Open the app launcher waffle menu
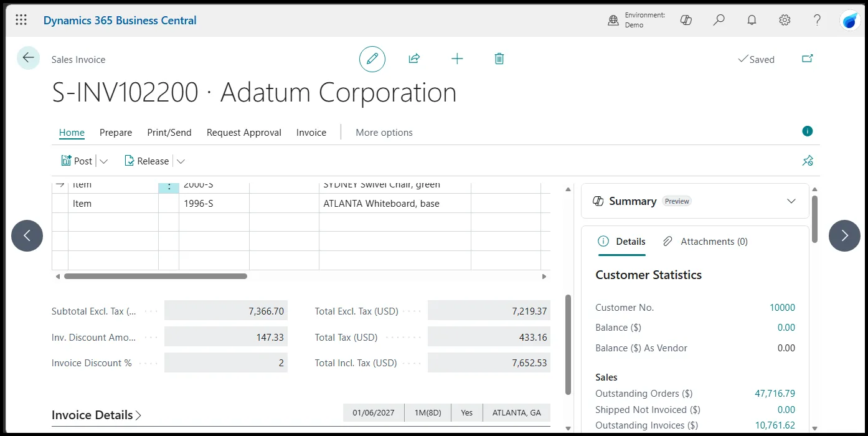The width and height of the screenshot is (868, 436). pyautogui.click(x=21, y=20)
